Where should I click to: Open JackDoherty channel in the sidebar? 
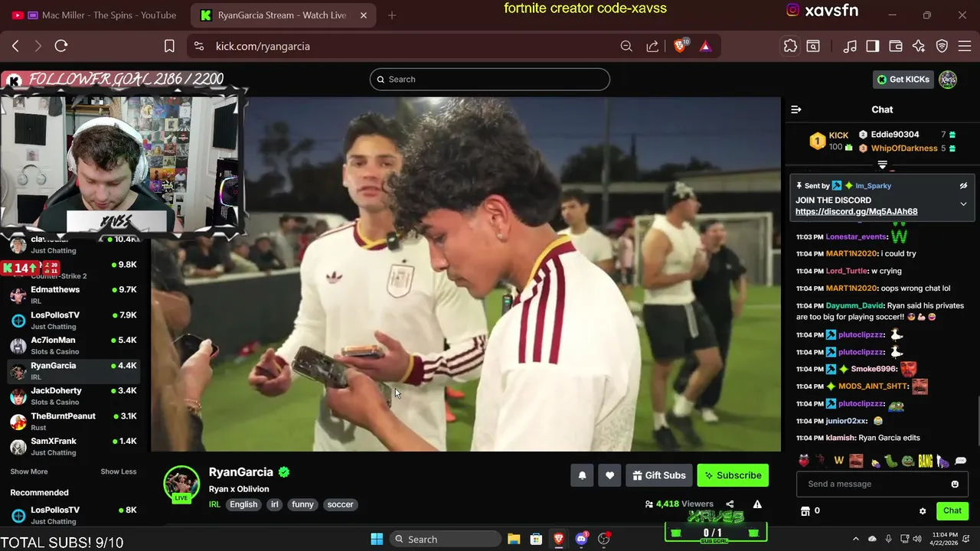pyautogui.click(x=73, y=396)
